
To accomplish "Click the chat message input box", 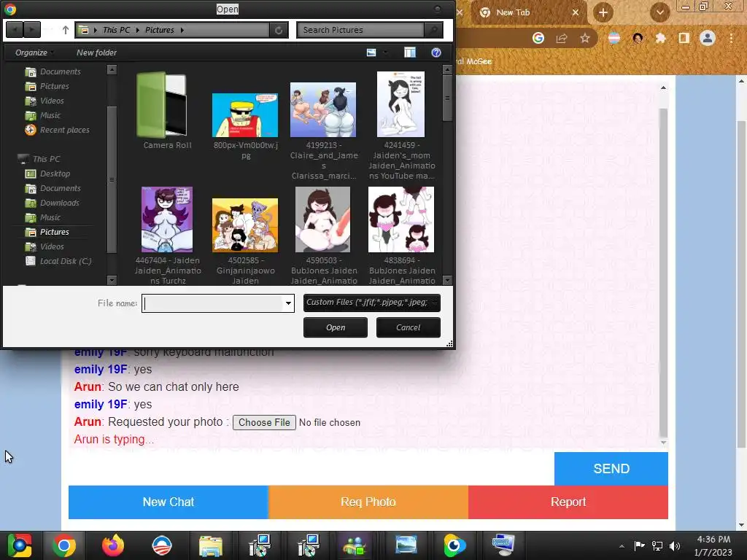I will pyautogui.click(x=311, y=469).
